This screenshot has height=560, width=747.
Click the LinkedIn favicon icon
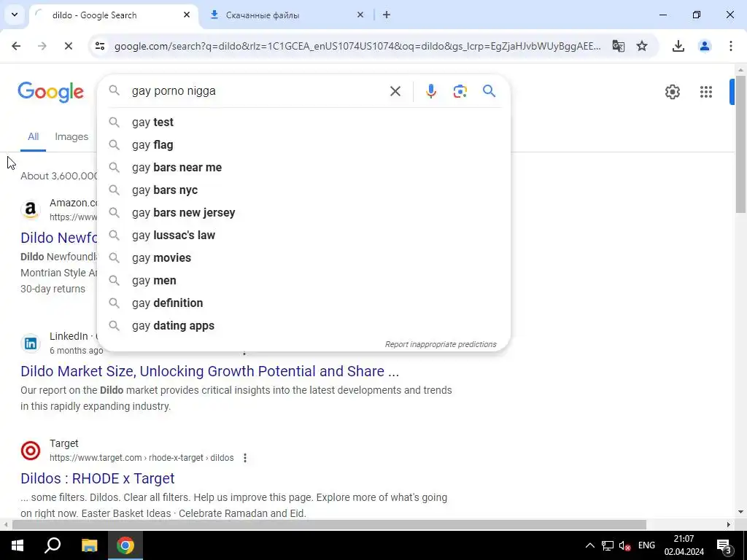click(31, 343)
